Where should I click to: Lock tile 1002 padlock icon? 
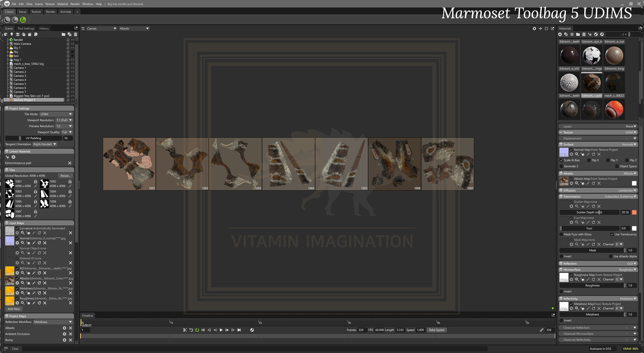coord(70,182)
